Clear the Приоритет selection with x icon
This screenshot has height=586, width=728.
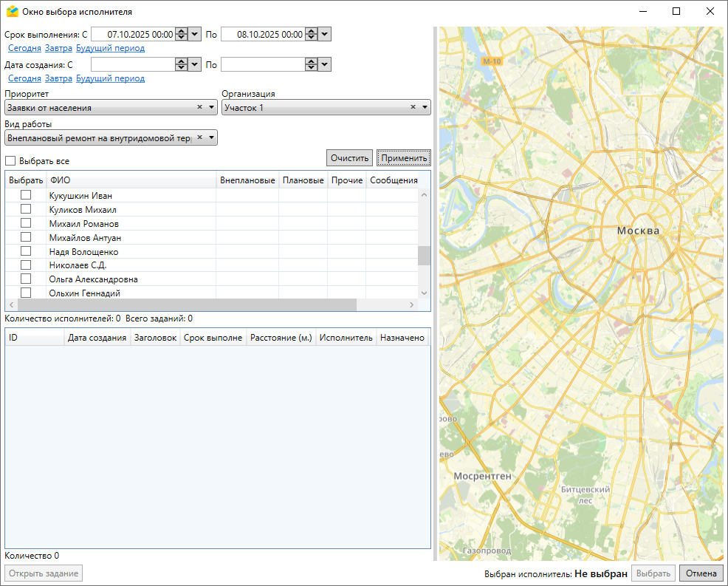coord(199,107)
